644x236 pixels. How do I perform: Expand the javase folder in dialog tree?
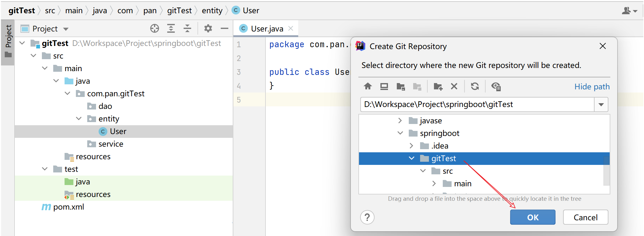coord(400,121)
